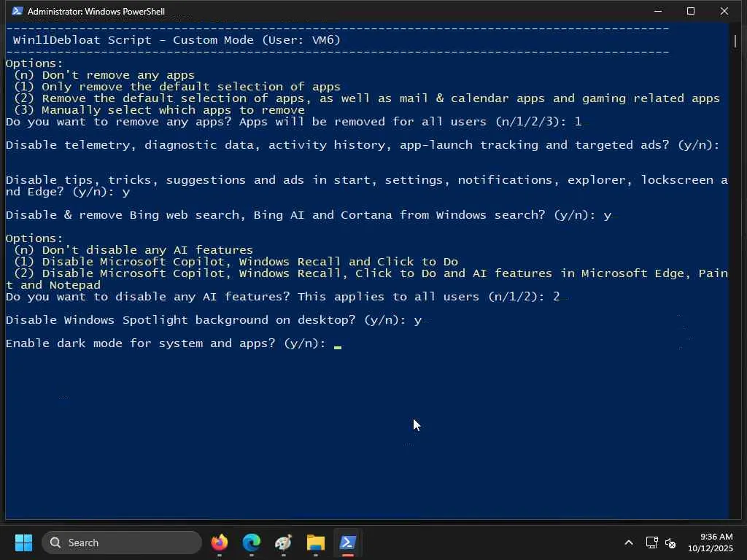
Task: Open the network status tray icon
Action: [x=651, y=542]
